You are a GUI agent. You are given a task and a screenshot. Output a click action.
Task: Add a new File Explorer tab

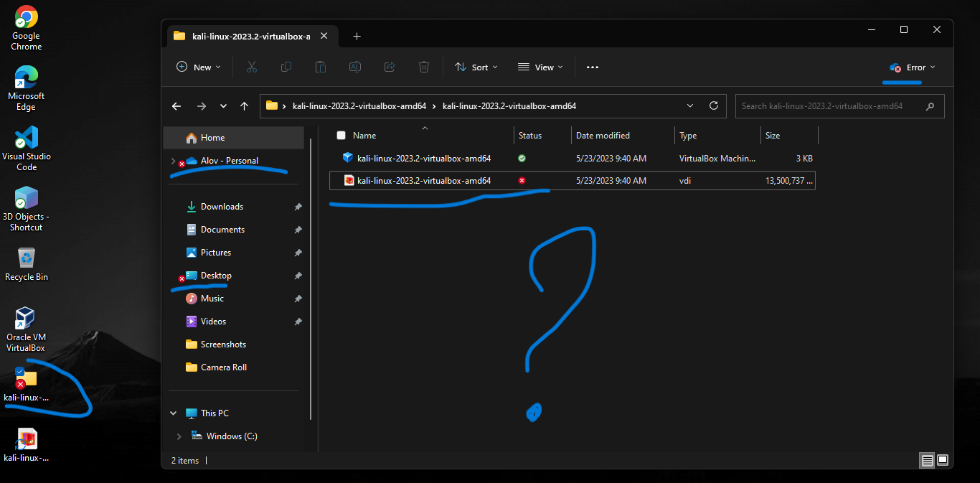[357, 36]
